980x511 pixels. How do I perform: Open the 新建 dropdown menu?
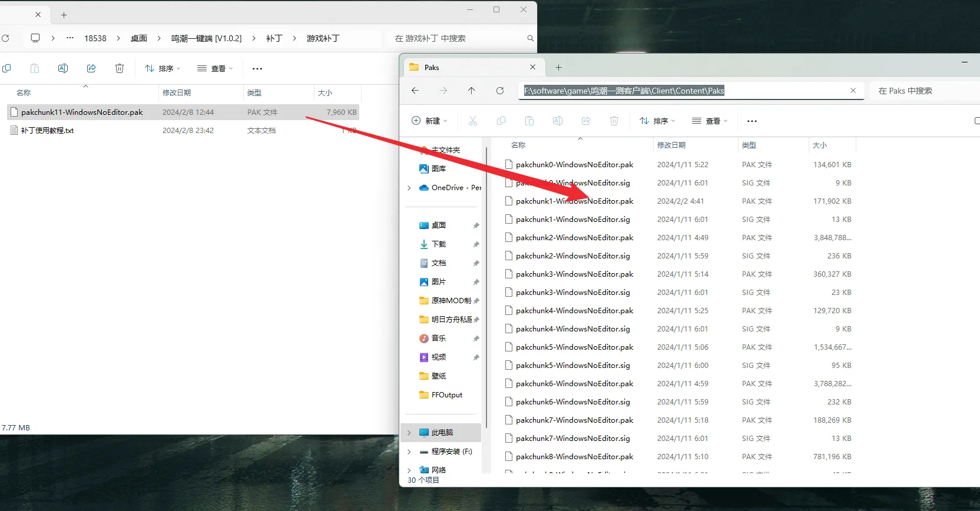[429, 121]
